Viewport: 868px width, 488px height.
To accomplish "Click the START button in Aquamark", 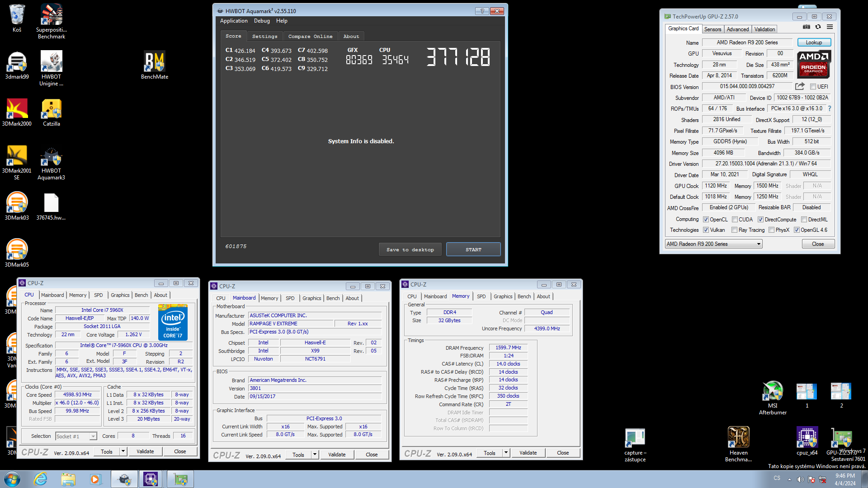I will 473,249.
